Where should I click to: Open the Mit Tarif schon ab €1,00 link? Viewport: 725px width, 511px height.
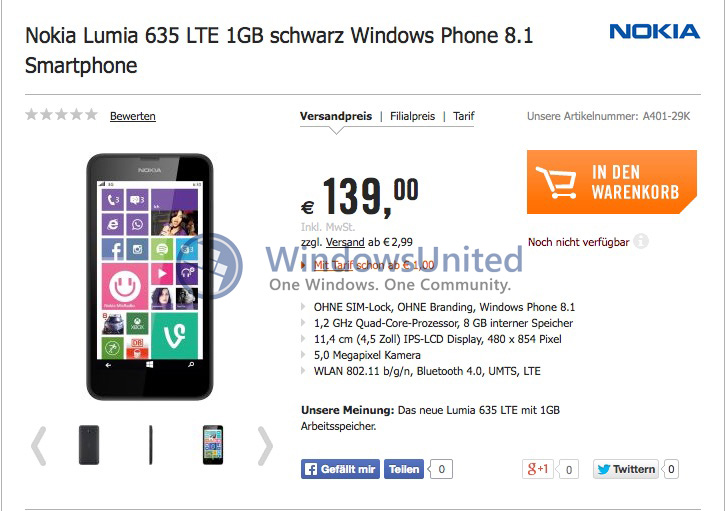pyautogui.click(x=374, y=265)
